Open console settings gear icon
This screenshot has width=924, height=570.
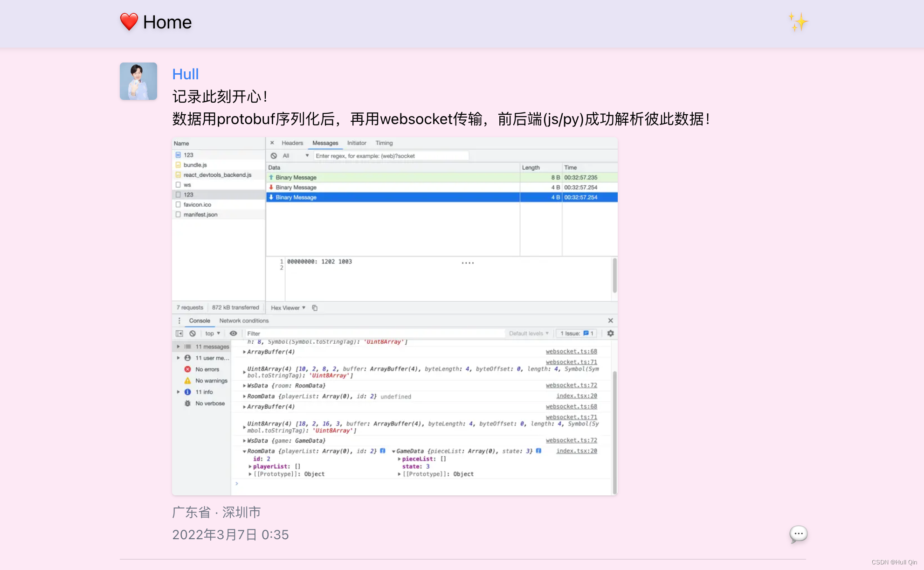610,334
